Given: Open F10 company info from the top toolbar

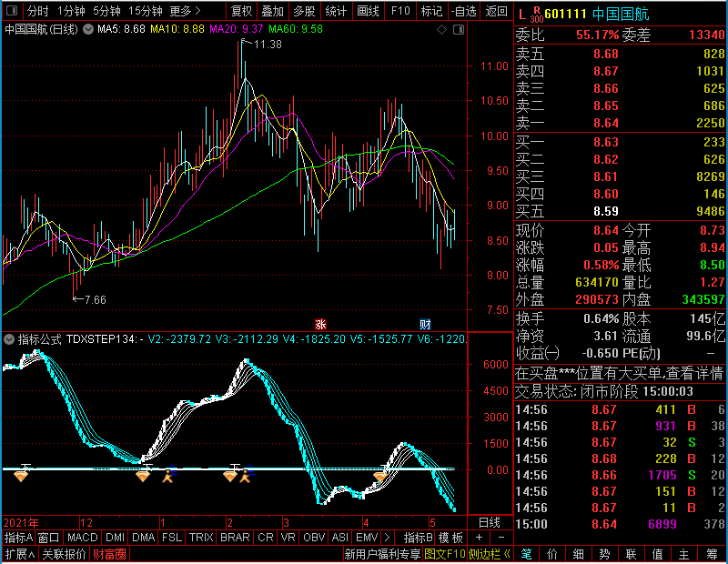Looking at the screenshot, I should 400,11.
